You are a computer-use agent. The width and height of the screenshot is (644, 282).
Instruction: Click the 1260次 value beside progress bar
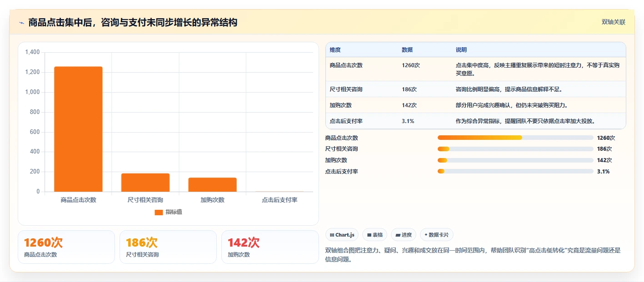click(606, 138)
